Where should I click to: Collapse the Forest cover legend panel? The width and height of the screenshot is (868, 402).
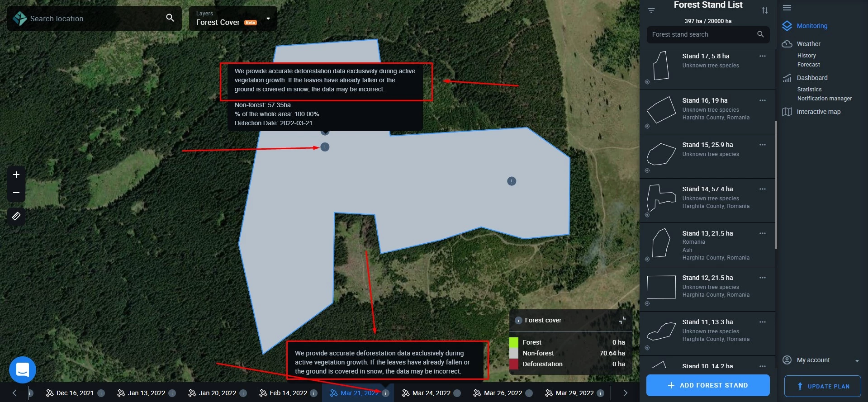(x=622, y=320)
